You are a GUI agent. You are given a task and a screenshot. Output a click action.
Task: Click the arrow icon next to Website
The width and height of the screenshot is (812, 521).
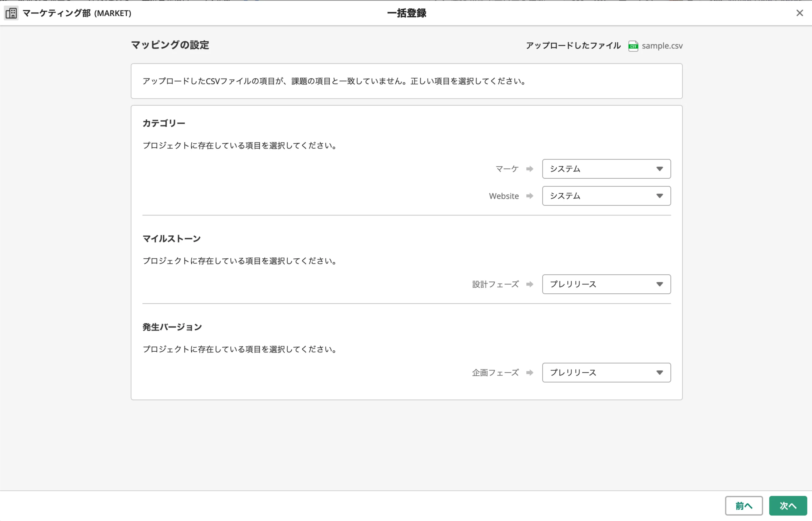click(530, 196)
